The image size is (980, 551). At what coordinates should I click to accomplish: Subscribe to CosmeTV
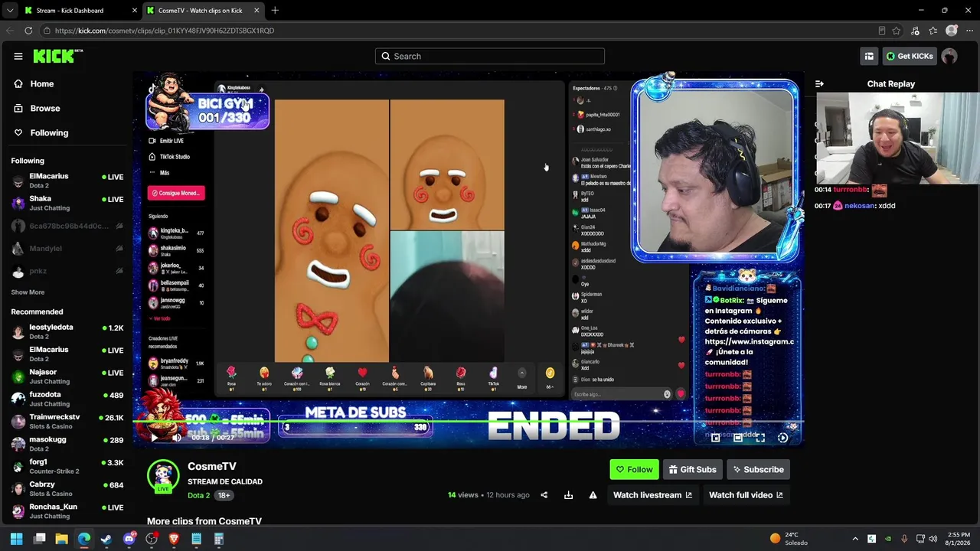758,470
